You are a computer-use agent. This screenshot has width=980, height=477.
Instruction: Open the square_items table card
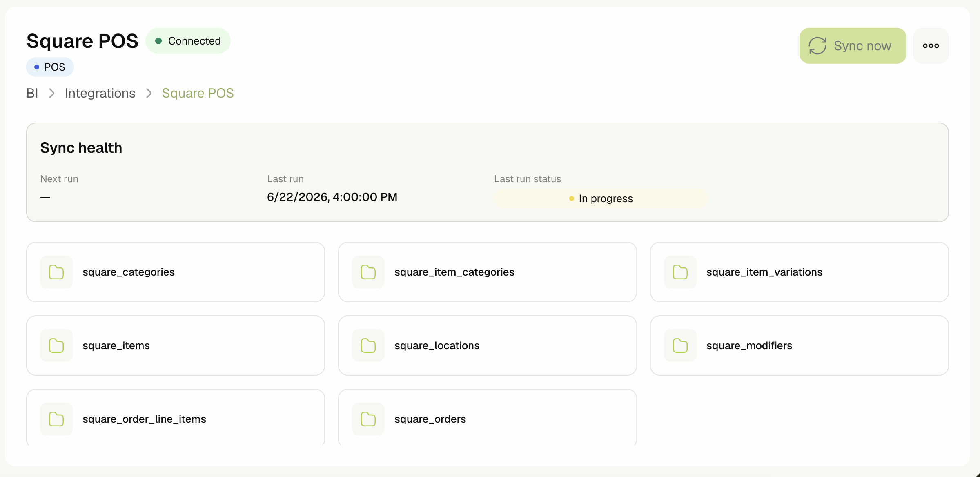pos(176,345)
